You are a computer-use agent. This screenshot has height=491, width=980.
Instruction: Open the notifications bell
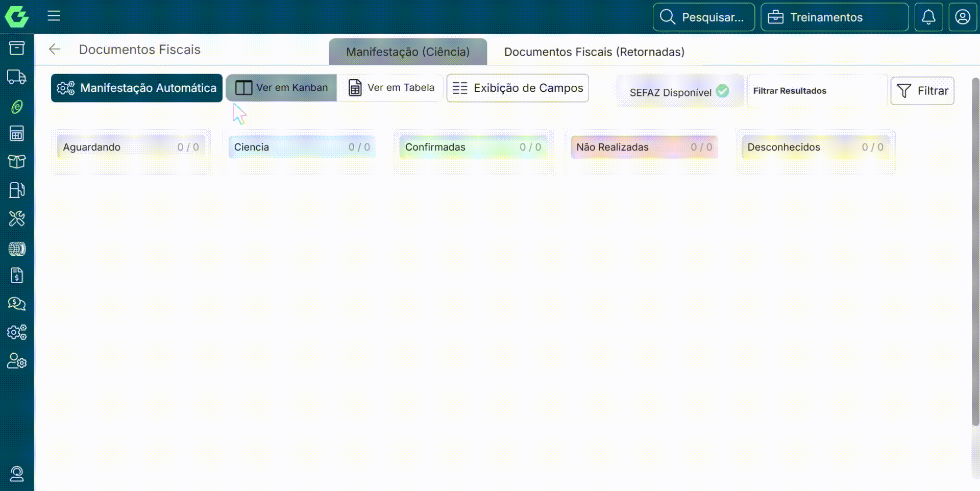pyautogui.click(x=928, y=17)
